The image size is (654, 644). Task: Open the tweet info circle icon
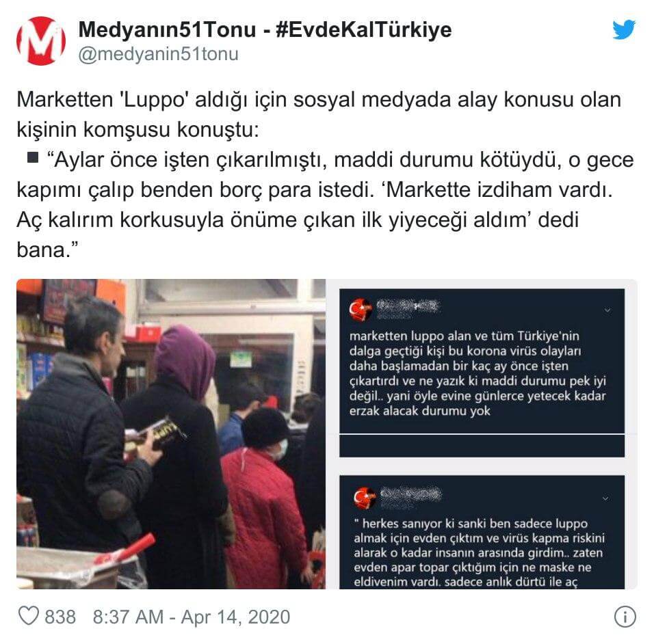point(625,616)
